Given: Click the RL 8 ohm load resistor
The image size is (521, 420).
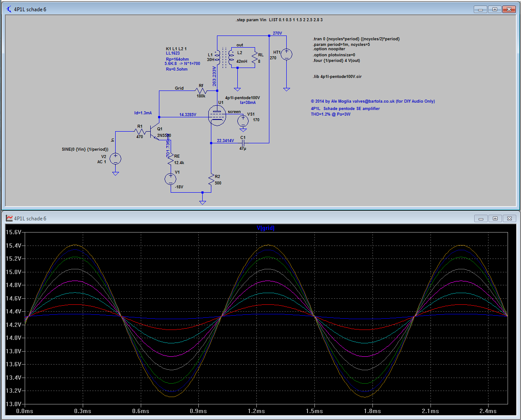Looking at the screenshot, I should coord(255,57).
